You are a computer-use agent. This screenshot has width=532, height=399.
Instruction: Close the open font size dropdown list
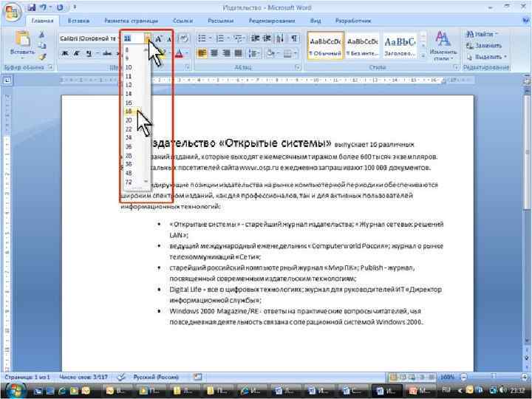coord(148,38)
